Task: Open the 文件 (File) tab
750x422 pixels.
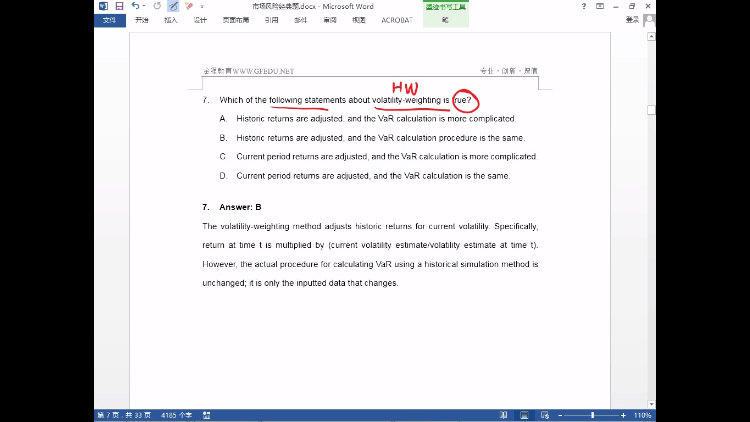Action: point(110,20)
